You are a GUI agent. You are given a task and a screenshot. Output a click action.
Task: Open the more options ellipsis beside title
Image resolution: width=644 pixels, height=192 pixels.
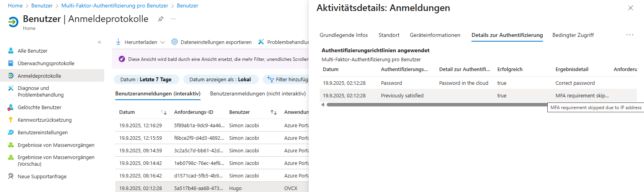pos(173,19)
